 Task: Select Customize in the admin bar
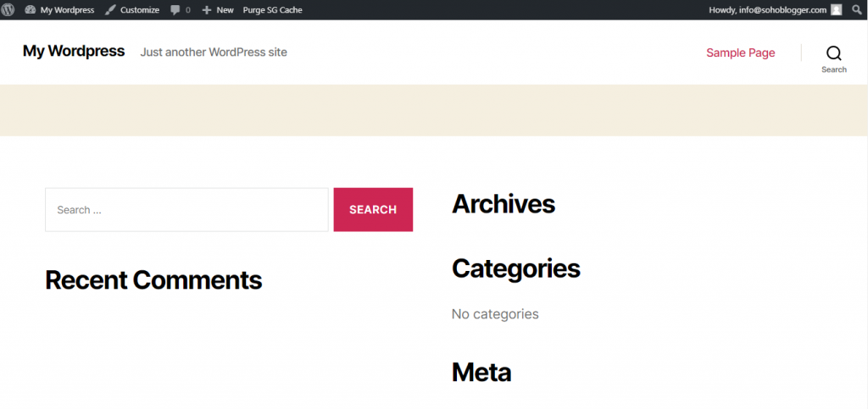139,10
